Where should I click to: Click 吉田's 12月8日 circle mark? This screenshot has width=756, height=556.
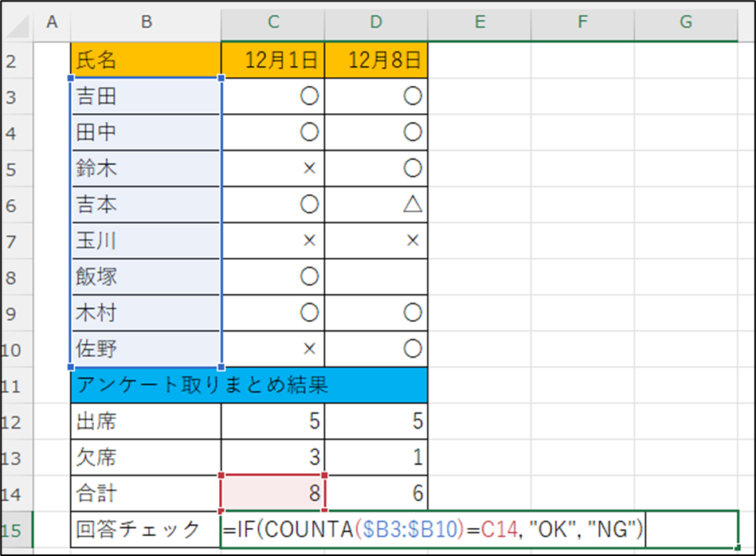(413, 96)
